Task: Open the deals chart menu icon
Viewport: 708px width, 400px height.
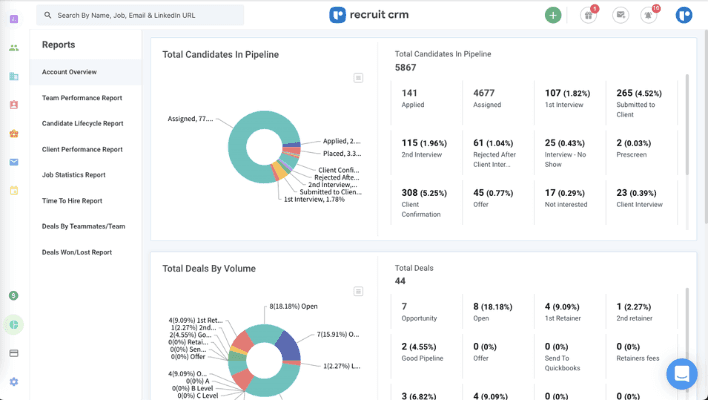Action: click(358, 291)
